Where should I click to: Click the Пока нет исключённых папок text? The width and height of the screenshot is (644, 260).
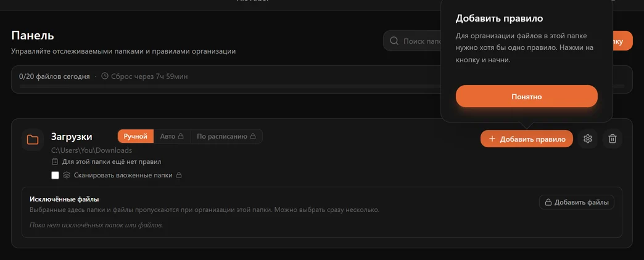tap(96, 225)
